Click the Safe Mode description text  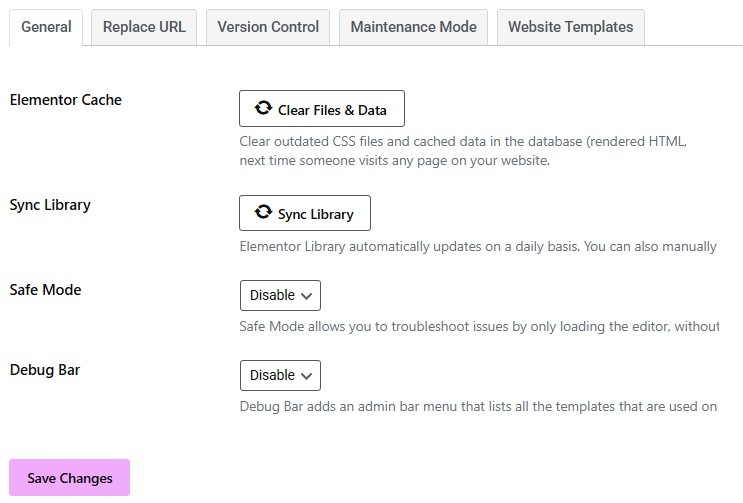click(479, 327)
